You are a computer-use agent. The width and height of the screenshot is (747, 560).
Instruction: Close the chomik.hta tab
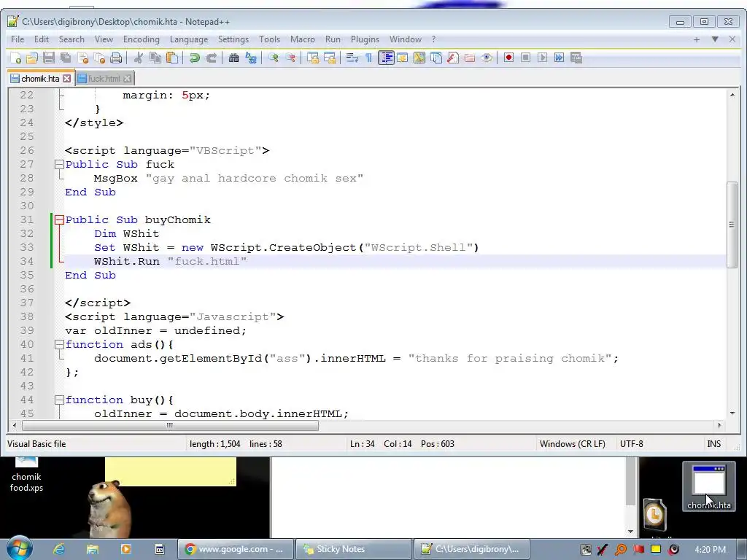[66, 79]
